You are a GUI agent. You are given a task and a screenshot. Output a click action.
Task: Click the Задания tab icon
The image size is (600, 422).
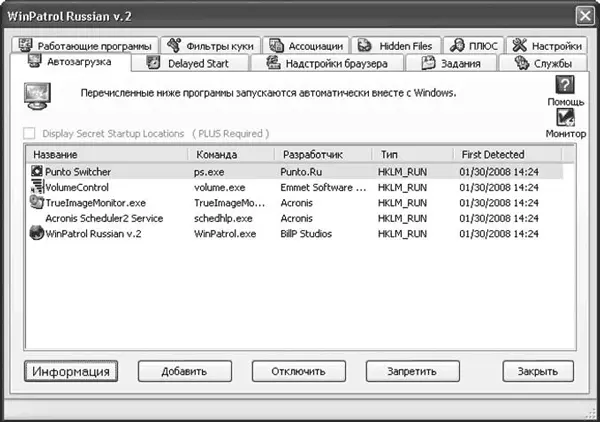(428, 63)
